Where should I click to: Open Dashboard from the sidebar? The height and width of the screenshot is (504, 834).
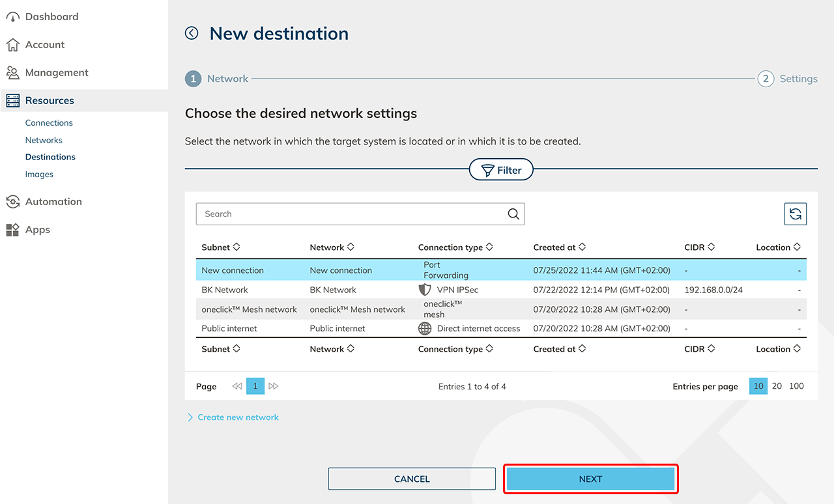point(51,17)
